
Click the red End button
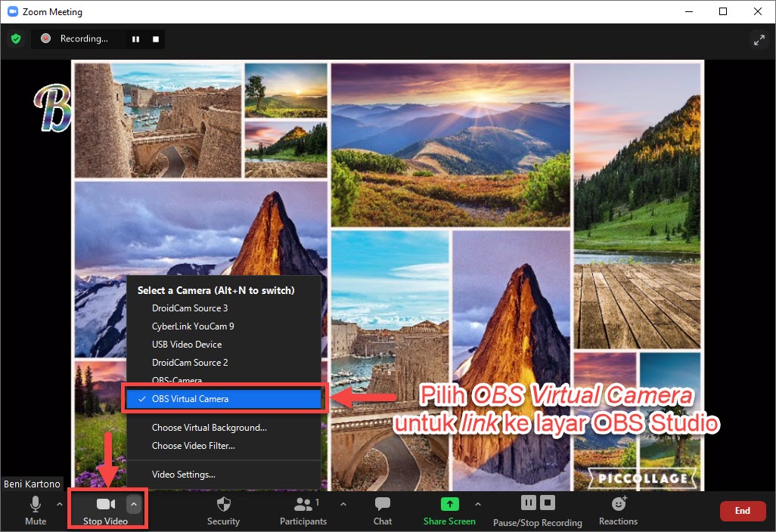point(743,511)
